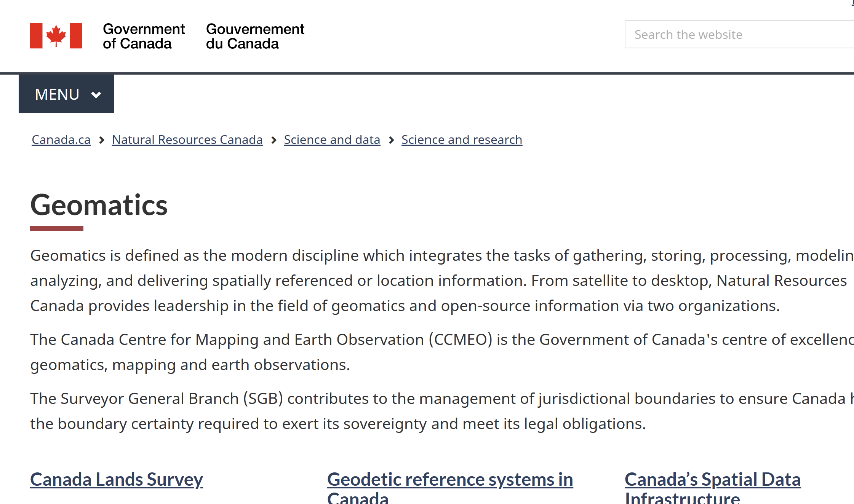Open the Canada Lands Survey link
Viewport: 854px width, 504px height.
[x=117, y=479]
